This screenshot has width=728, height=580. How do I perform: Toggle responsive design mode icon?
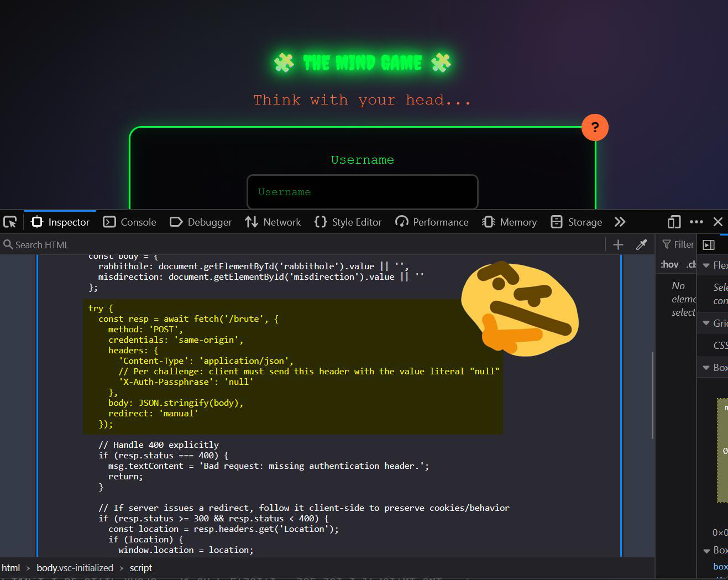click(674, 222)
